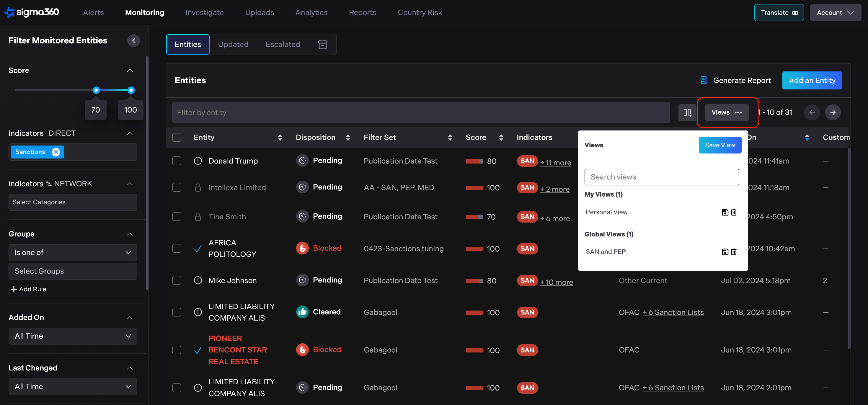Check the Donald Trump row checkbox
The image size is (868, 405).
click(177, 161)
